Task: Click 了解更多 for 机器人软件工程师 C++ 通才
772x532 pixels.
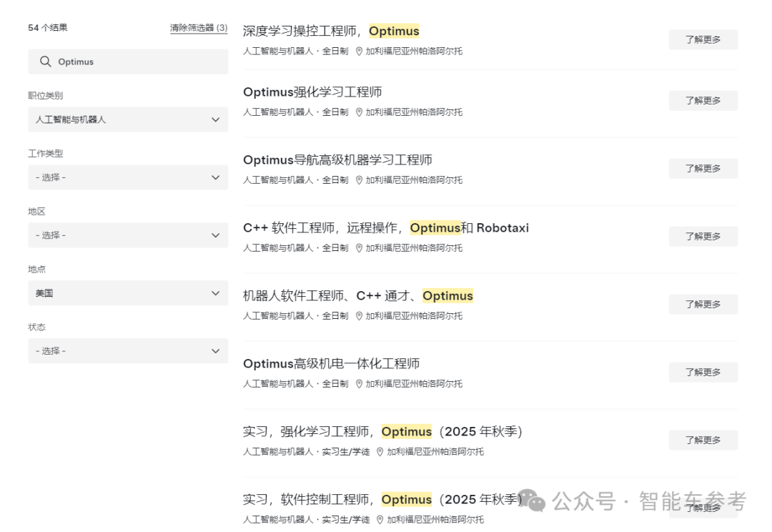Action: [703, 305]
